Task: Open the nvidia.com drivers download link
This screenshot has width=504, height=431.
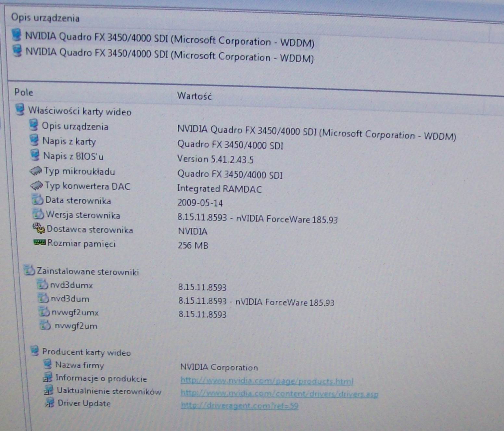Action: 279,394
